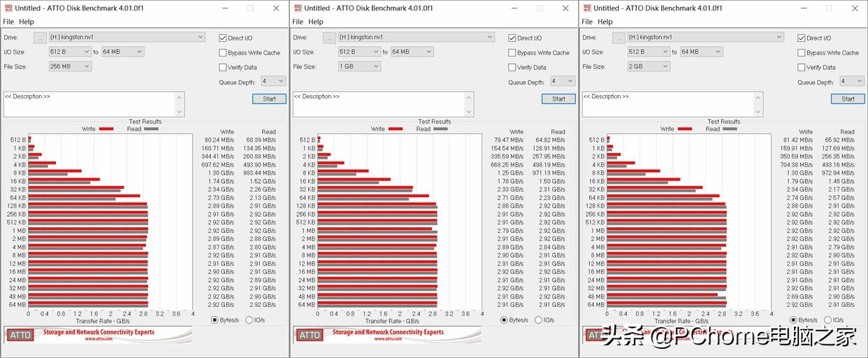Expand the 256 MB File Size dropdown
Viewport: 868px width, 358px height.
pos(70,66)
